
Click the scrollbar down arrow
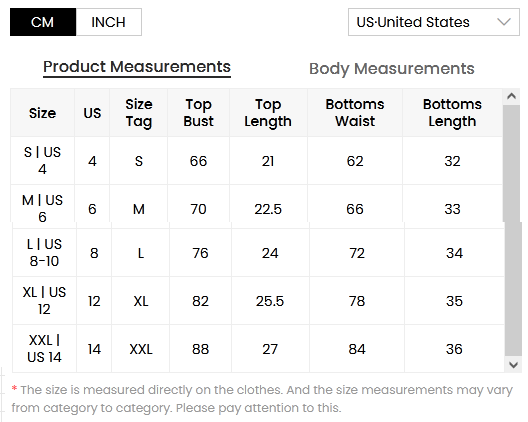514,364
